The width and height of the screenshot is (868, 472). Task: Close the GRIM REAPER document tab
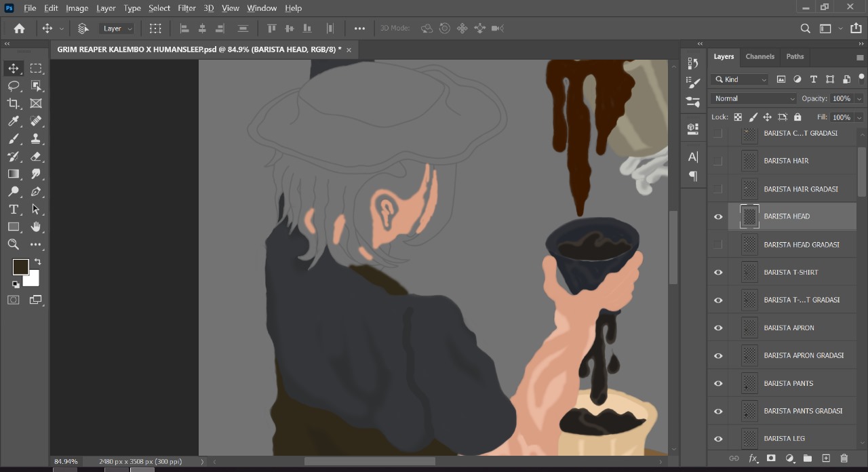tap(349, 50)
